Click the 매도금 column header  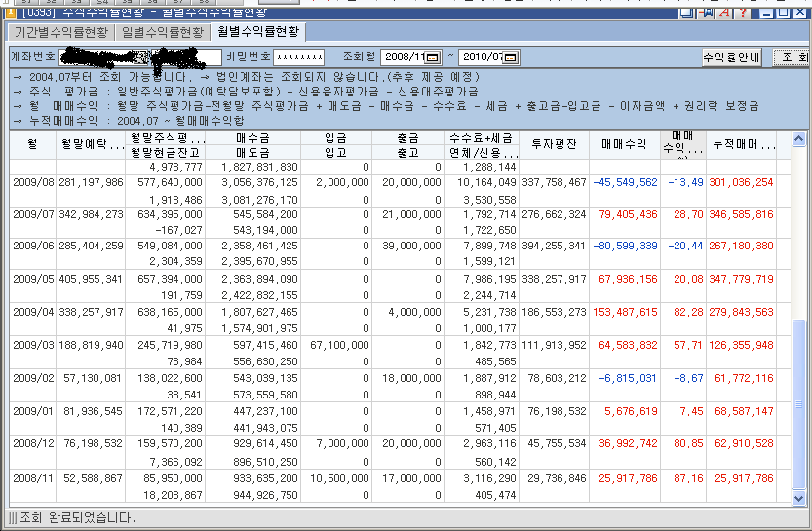(x=253, y=152)
